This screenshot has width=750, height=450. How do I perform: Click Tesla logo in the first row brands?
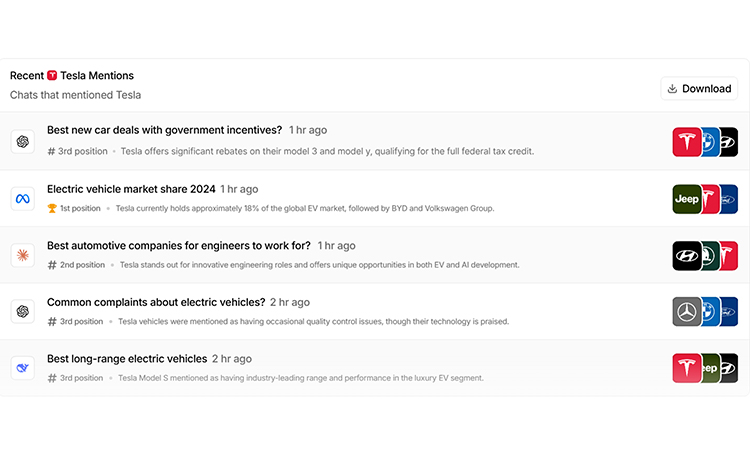pos(687,142)
